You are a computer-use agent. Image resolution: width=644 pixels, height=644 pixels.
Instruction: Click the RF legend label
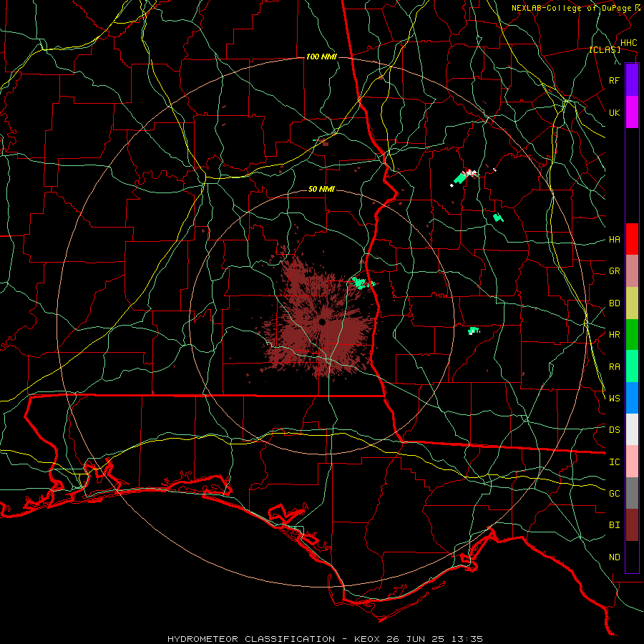[x=614, y=80]
